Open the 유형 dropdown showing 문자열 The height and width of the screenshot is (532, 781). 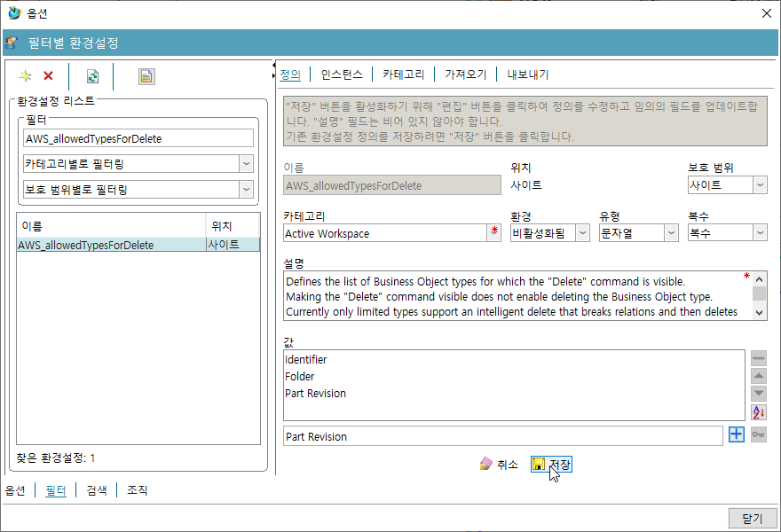click(x=671, y=233)
